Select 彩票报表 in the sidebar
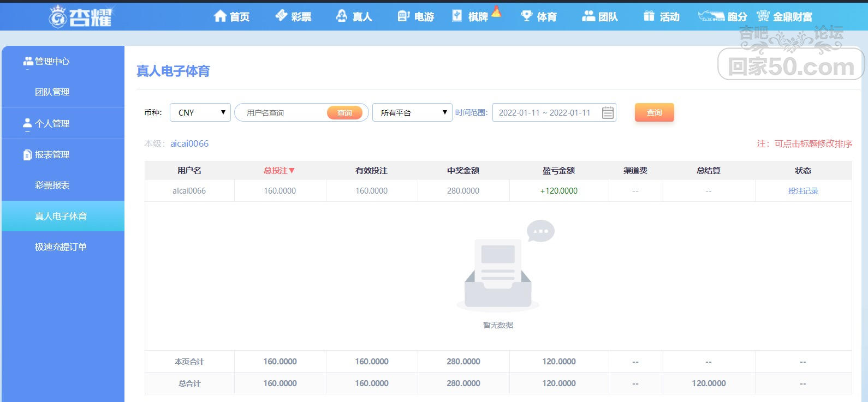The image size is (868, 402). pyautogui.click(x=52, y=185)
